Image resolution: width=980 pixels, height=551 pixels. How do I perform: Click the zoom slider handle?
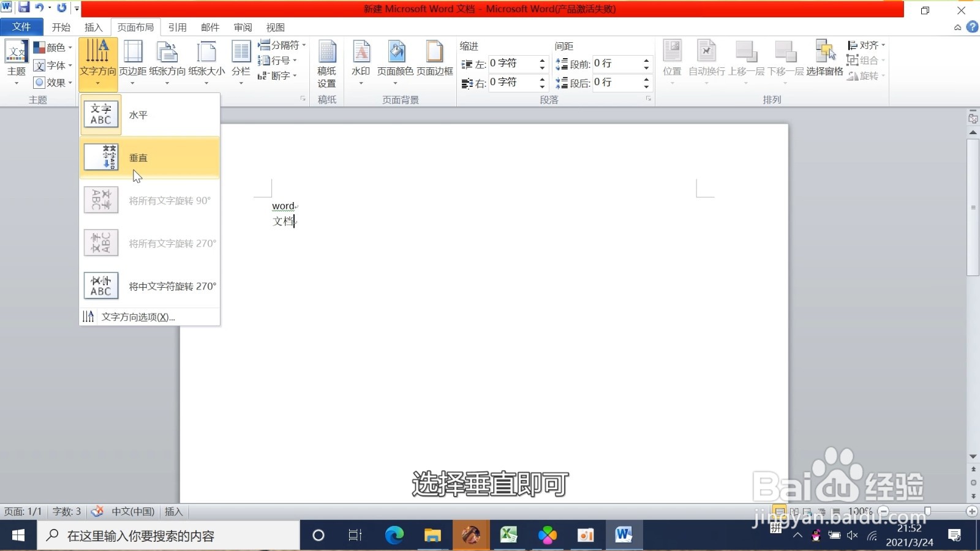point(928,511)
